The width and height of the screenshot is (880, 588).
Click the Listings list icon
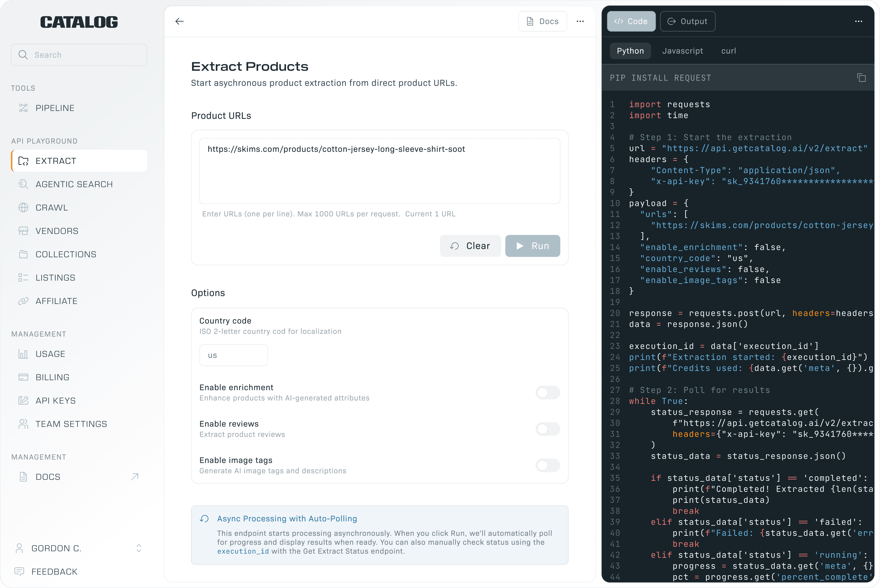pyautogui.click(x=23, y=278)
